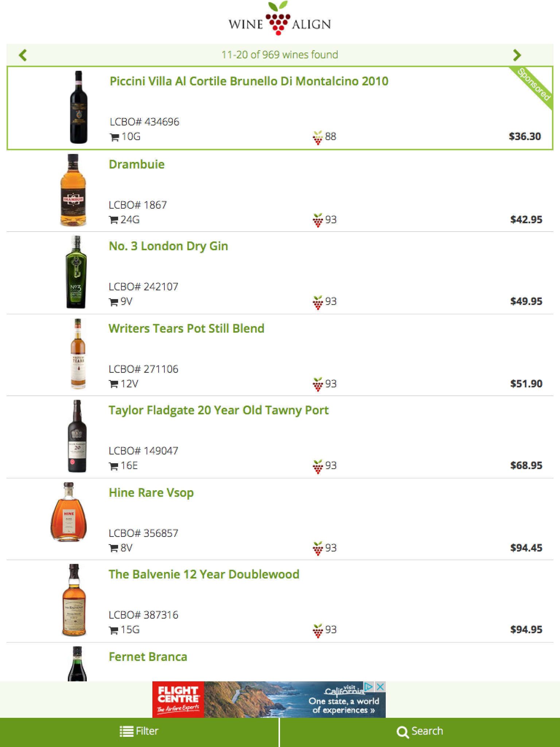Open Piccini Villa Al Cortile Brunello listing
Screen dimensions: 560x747
(x=249, y=81)
